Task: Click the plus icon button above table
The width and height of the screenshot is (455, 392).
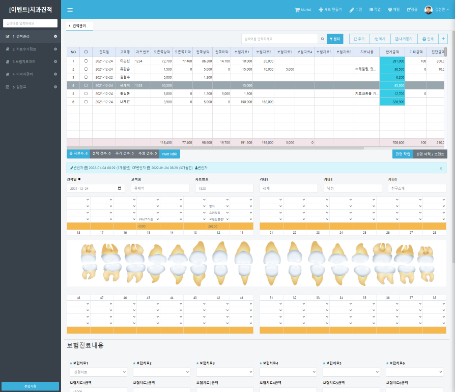Action: click(x=443, y=39)
